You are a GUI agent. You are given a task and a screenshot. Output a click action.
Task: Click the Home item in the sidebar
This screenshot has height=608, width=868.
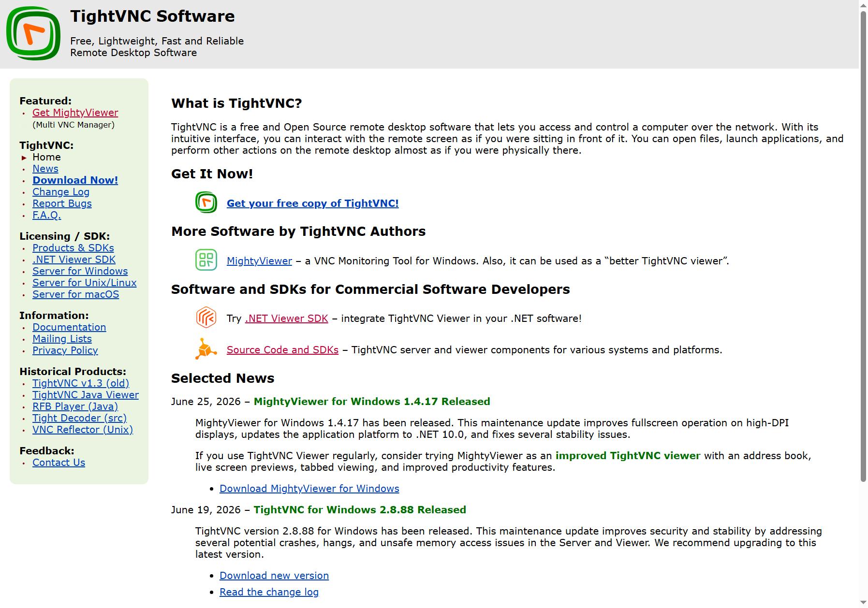point(46,157)
